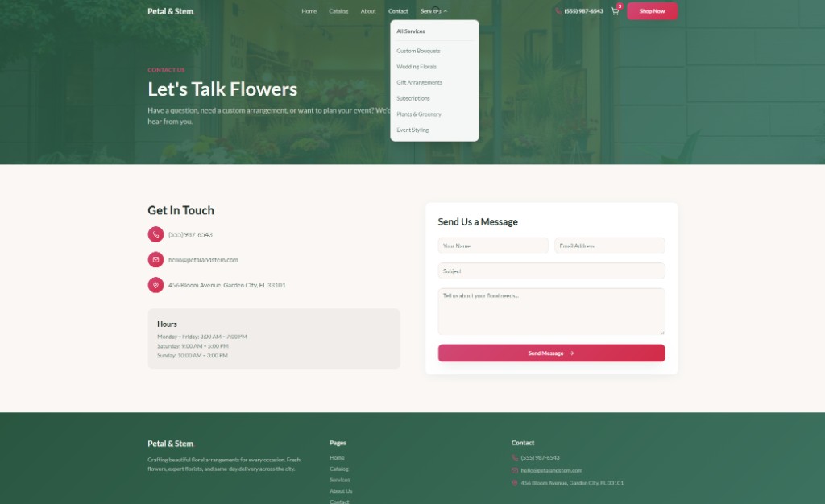Open the Petal & Stem header logo
Viewport: 825px width, 504px height.
tap(170, 11)
